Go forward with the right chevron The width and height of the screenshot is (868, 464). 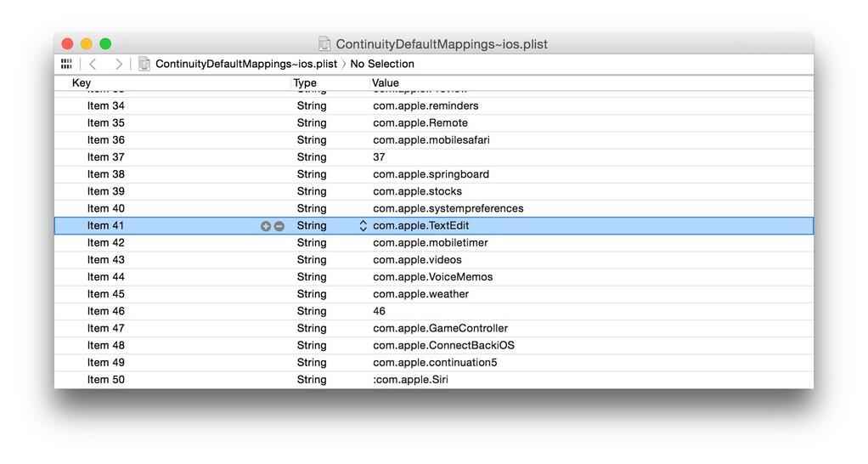(x=118, y=64)
